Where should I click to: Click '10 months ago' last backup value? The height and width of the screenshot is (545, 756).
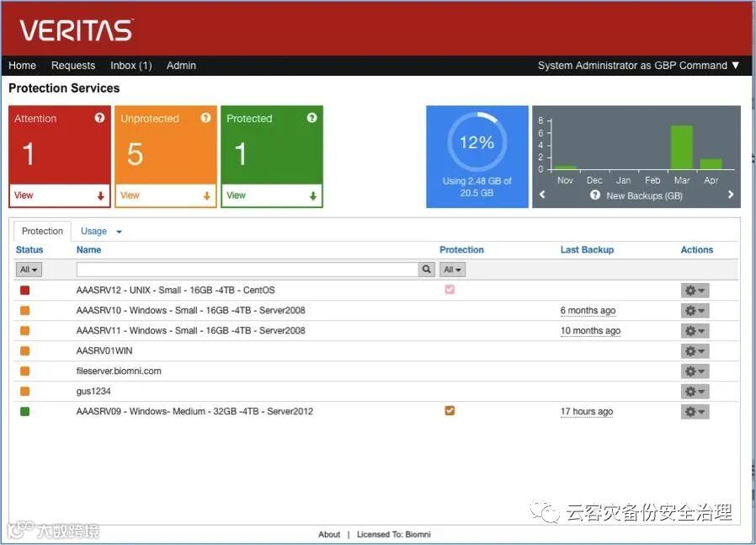(x=590, y=331)
